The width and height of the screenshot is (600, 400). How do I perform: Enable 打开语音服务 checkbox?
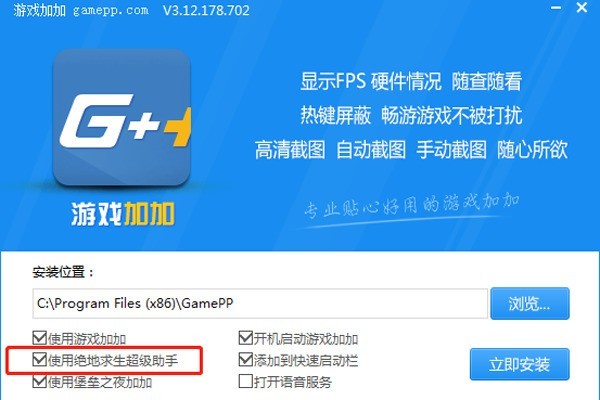[246, 381]
